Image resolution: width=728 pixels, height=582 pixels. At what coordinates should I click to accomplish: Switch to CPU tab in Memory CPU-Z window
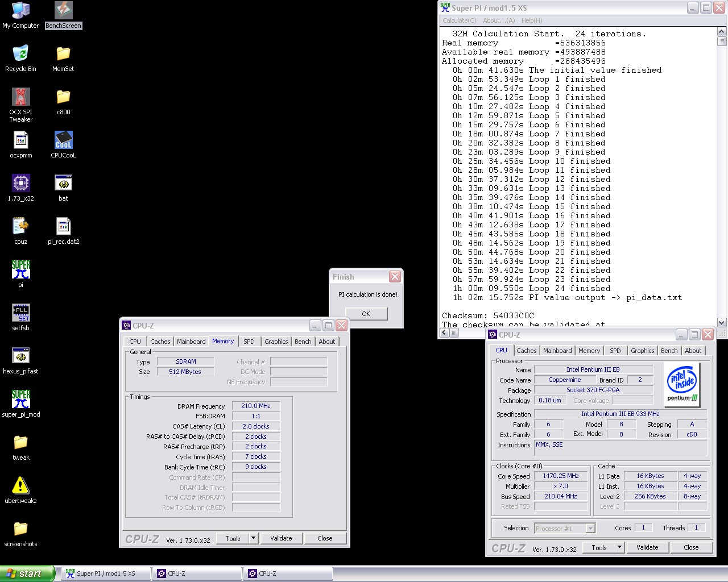click(x=135, y=342)
